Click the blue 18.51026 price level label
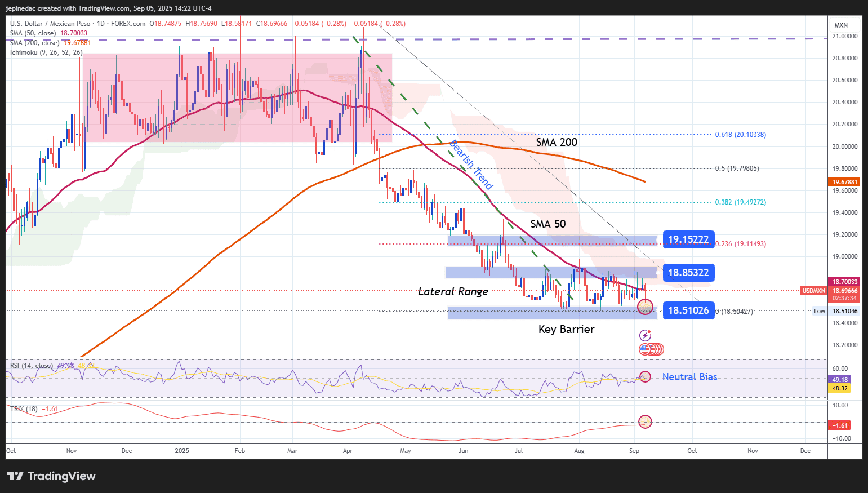Image resolution: width=868 pixels, height=493 pixels. (688, 310)
